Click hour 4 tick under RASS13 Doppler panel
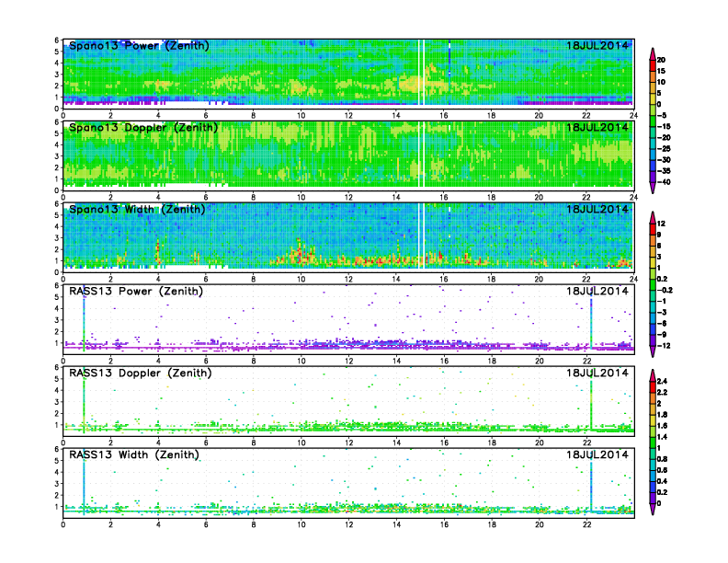728x563 pixels. 158,443
